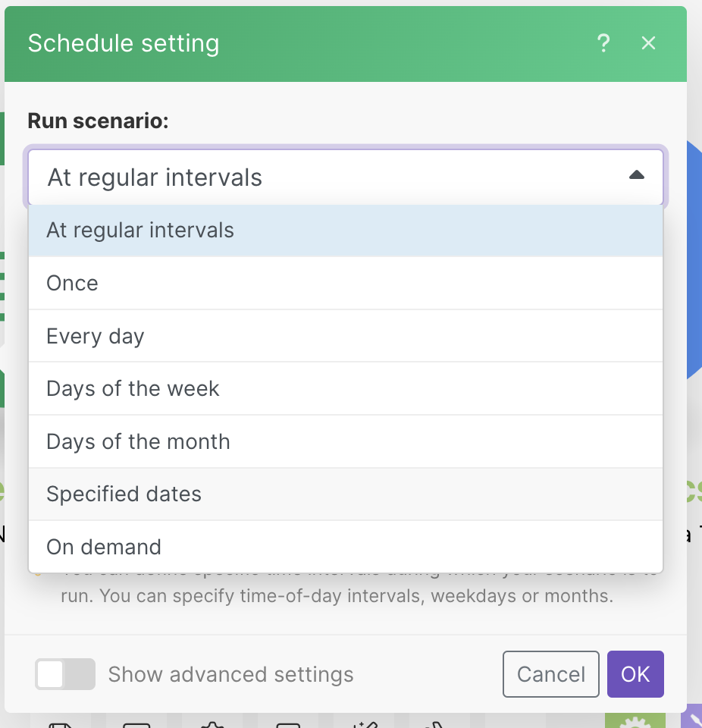Pick "Days of the week" option

[346, 389]
